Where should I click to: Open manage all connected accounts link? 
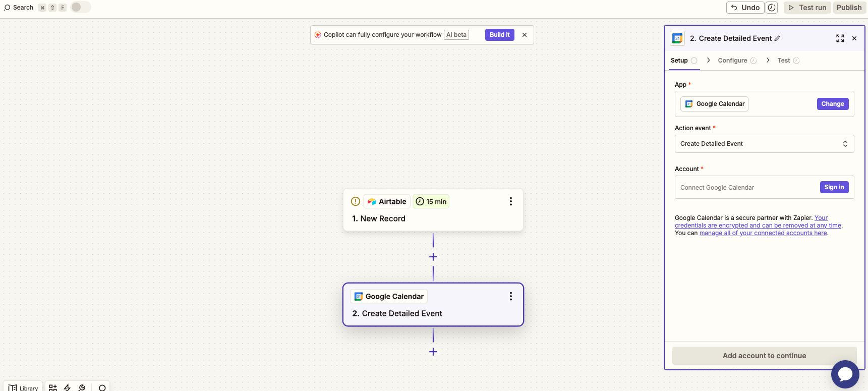click(763, 233)
